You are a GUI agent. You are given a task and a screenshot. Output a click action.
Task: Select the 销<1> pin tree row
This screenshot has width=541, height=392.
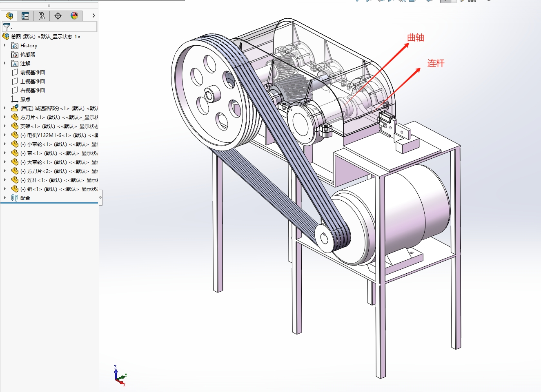54,189
